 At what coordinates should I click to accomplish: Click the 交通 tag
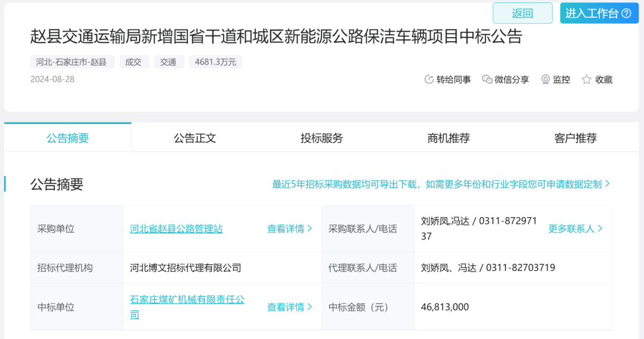click(x=168, y=62)
